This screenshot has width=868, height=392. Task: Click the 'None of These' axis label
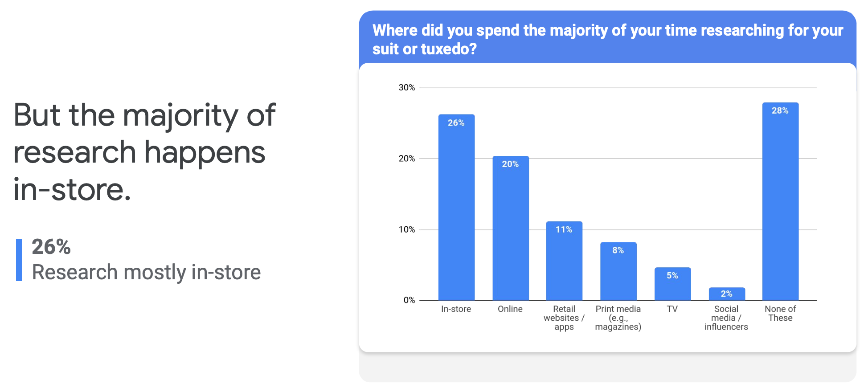coord(780,314)
